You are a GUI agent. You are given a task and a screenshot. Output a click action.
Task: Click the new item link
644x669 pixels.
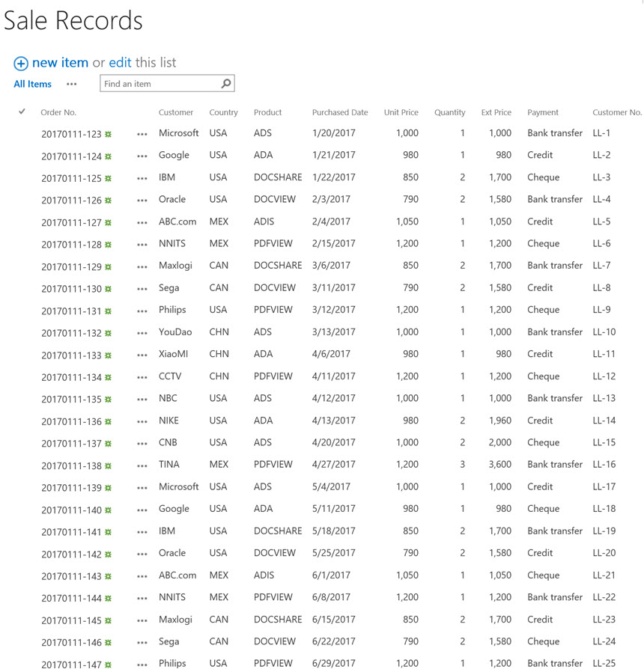point(60,63)
